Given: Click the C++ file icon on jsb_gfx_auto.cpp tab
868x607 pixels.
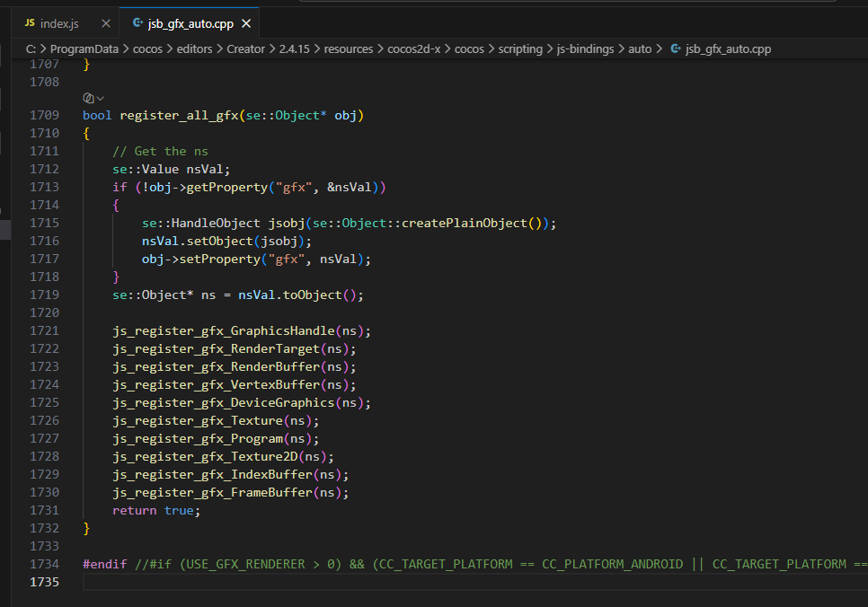Looking at the screenshot, I should coord(137,23).
